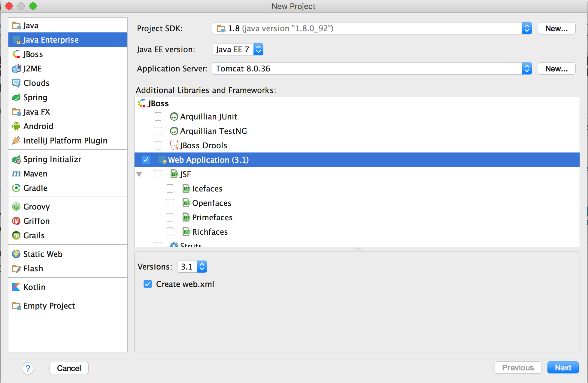Click the Java Enterprise icon
The image size is (588, 383).
[x=16, y=40]
